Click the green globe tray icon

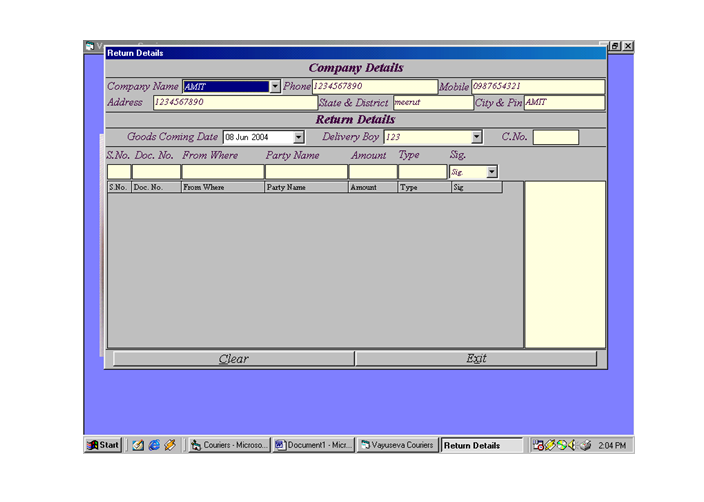[561, 445]
